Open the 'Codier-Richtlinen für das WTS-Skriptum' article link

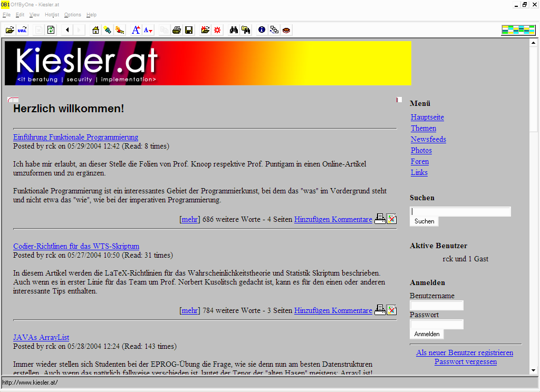76,246
